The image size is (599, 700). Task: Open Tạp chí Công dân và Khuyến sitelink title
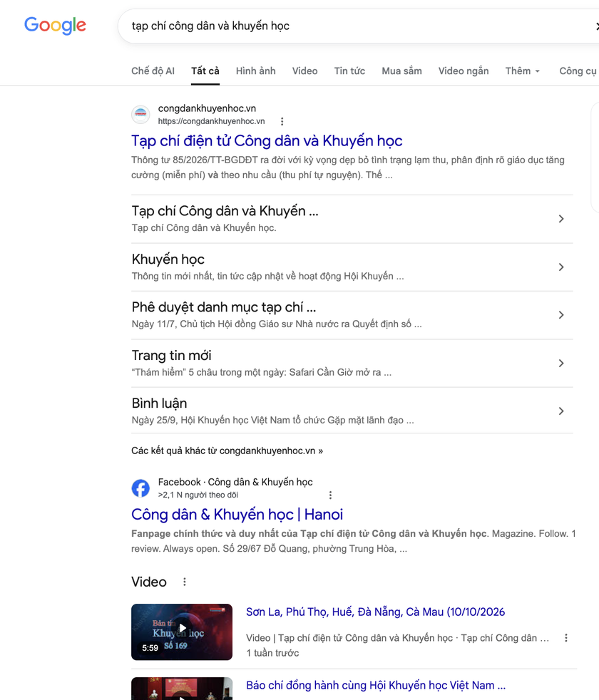[225, 211]
